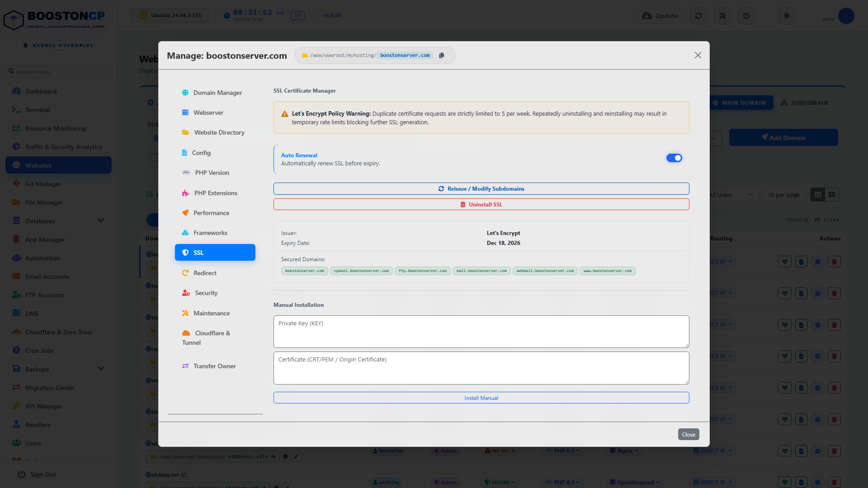
Task: Select PHP Extensions in the dialog menu
Action: coord(215,193)
